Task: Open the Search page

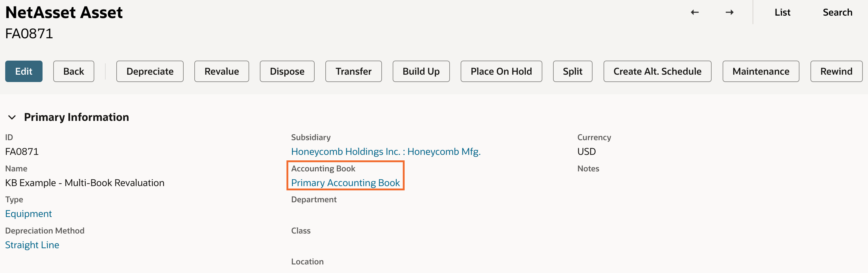Action: (837, 13)
